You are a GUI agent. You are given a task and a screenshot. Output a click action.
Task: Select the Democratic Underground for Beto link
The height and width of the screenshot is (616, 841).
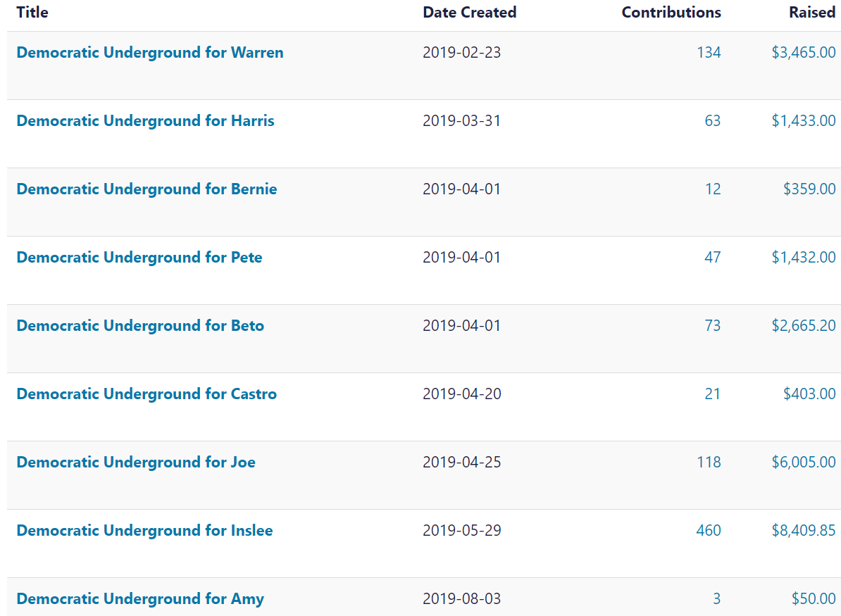140,326
